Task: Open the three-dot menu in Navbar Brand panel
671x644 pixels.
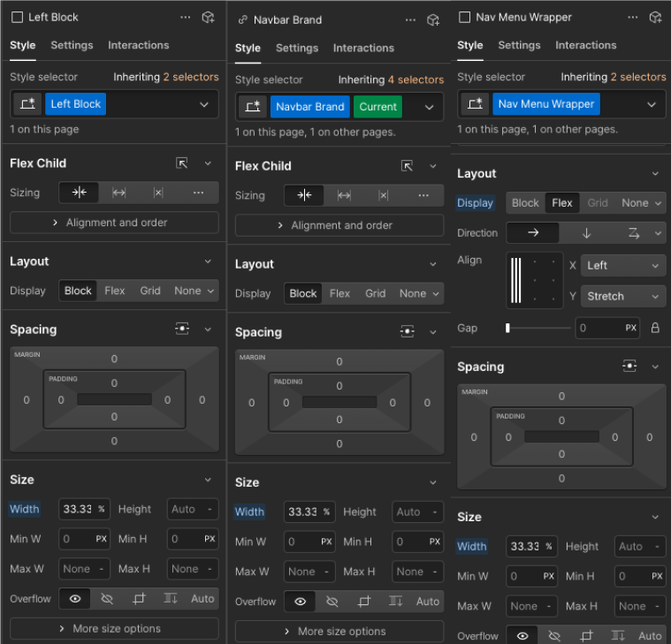Action: pyautogui.click(x=410, y=20)
